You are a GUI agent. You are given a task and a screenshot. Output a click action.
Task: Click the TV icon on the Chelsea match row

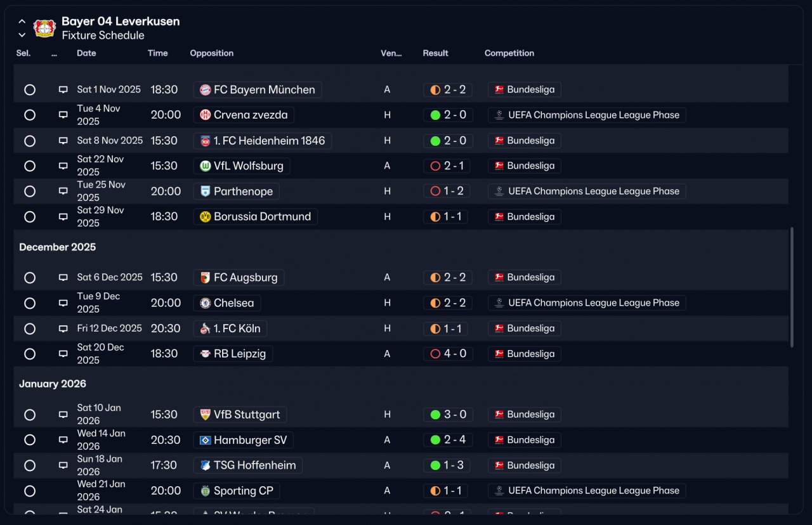(63, 303)
